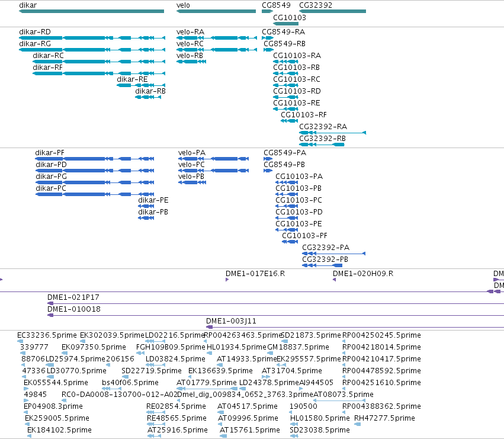Click the velo-PA protein
The height and width of the screenshot is (439, 504).
coord(213,159)
